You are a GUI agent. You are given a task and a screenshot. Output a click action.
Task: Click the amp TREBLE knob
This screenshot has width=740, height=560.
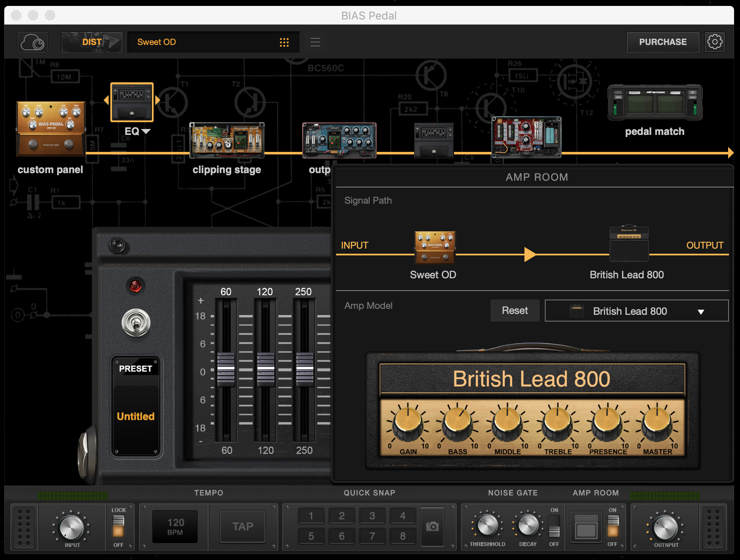click(558, 422)
